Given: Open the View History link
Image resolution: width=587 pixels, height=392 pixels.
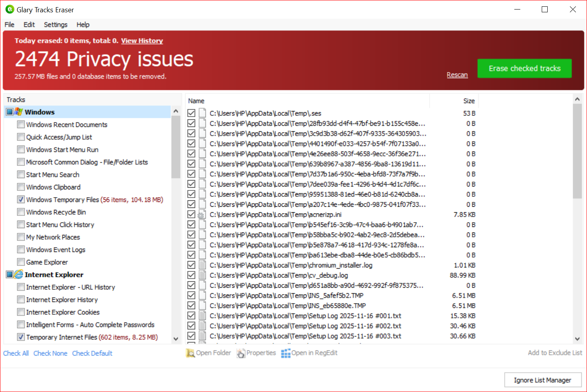Looking at the screenshot, I should (x=142, y=40).
